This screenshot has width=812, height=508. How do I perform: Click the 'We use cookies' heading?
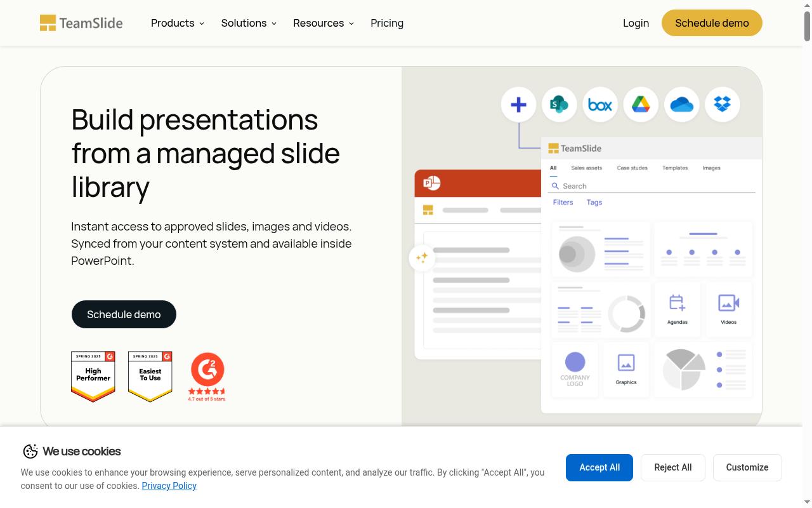(x=82, y=451)
